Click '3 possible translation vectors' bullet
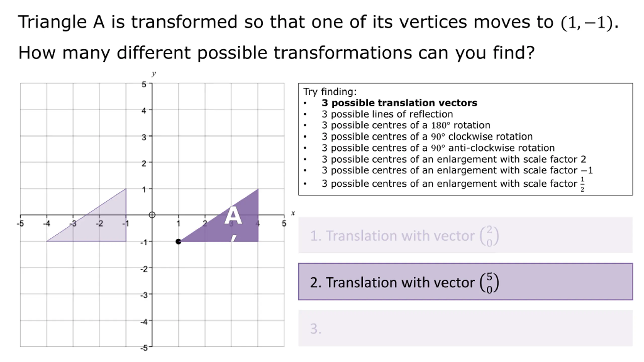 point(399,103)
